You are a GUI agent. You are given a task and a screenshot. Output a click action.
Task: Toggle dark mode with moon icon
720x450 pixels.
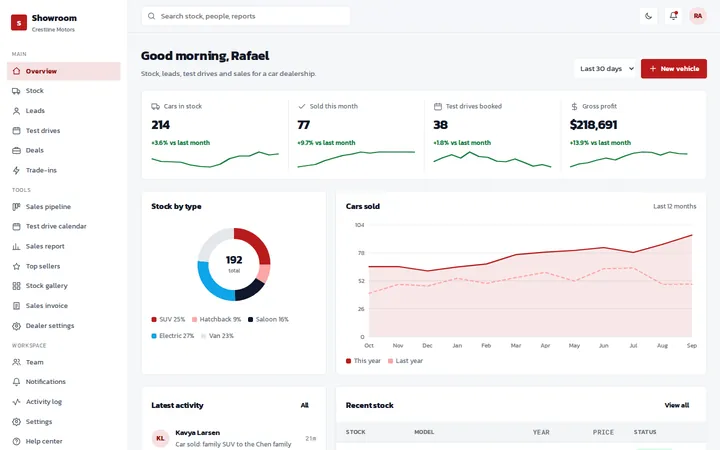click(x=648, y=16)
